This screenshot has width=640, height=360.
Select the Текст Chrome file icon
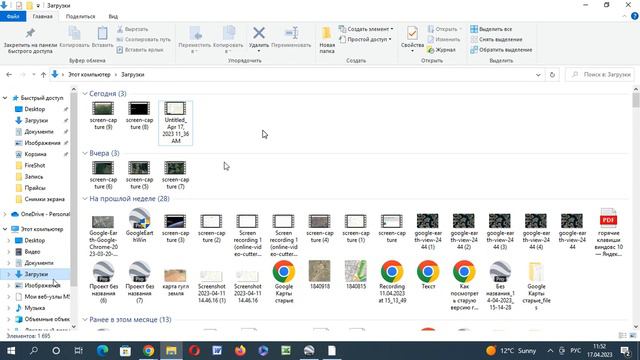point(428,275)
